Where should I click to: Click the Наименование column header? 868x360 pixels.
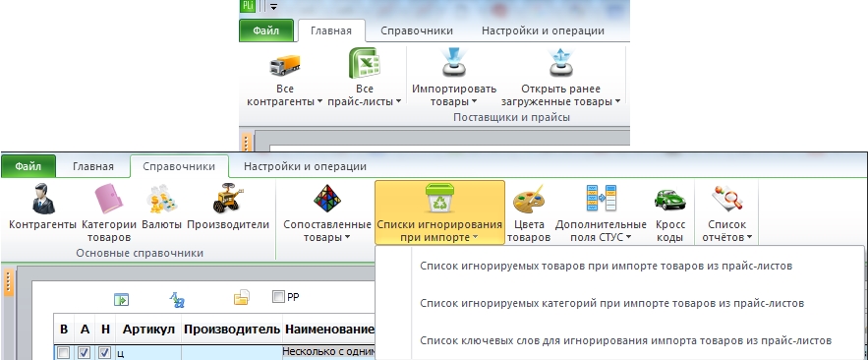[x=329, y=330]
